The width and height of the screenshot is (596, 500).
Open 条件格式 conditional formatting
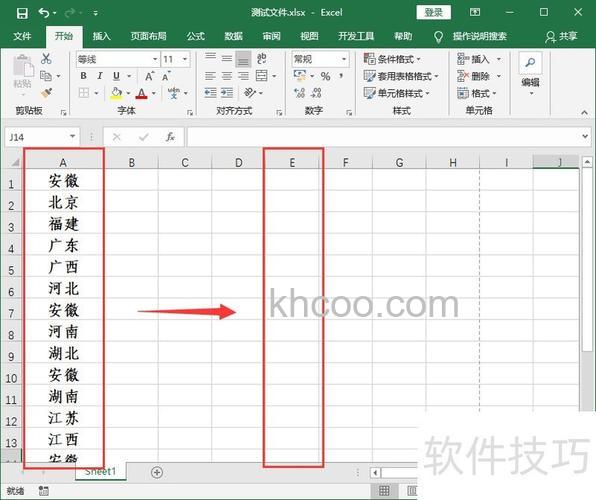pyautogui.click(x=392, y=59)
